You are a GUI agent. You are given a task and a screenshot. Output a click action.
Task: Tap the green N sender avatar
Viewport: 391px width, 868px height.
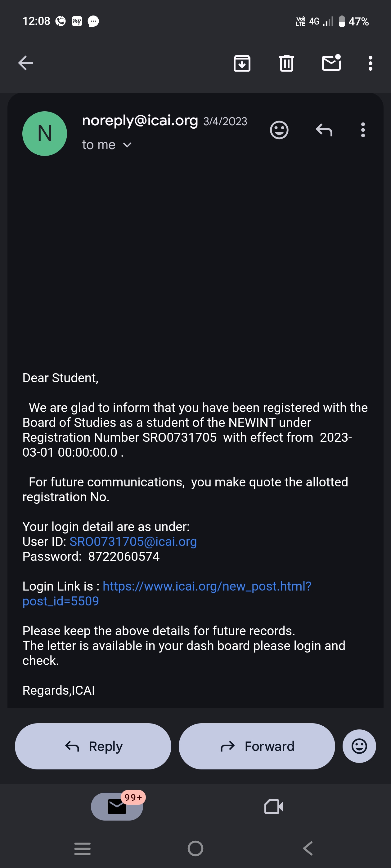(45, 133)
